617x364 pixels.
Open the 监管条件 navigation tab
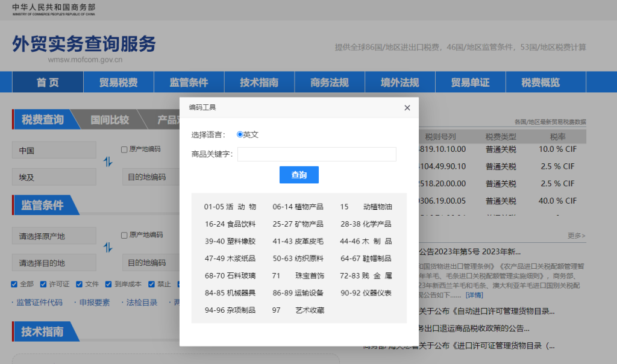coord(189,82)
